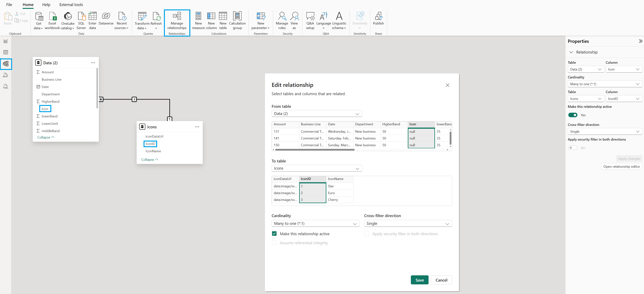This screenshot has width=644, height=294.
Task: Open the Excel workbook import icon
Action: click(52, 16)
